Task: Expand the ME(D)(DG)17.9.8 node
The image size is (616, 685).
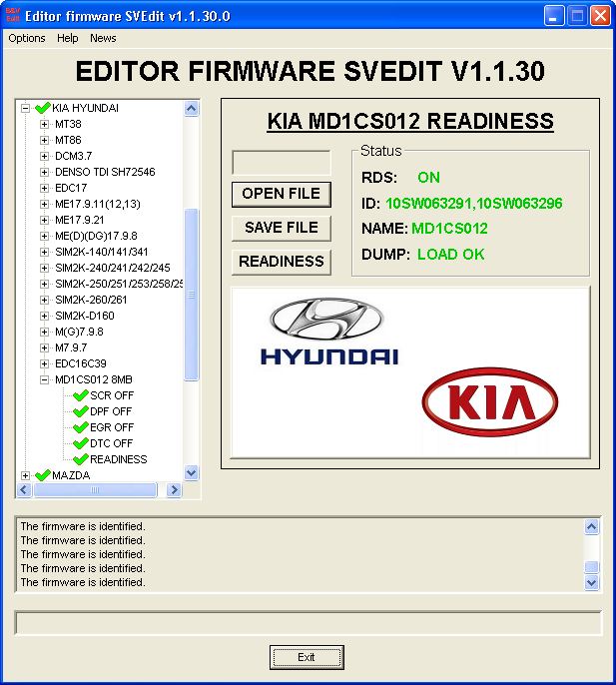Action: pyautogui.click(x=44, y=236)
